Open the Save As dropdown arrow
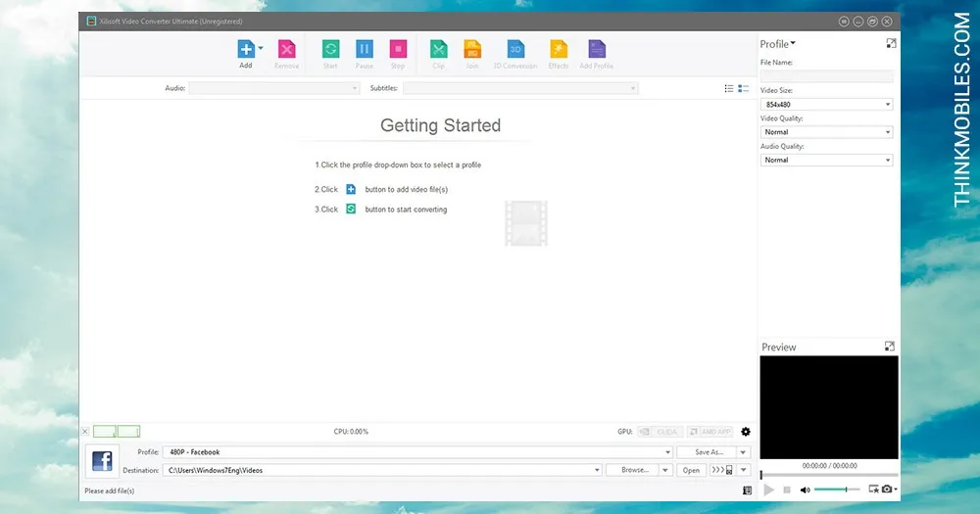The image size is (980, 514). point(743,452)
